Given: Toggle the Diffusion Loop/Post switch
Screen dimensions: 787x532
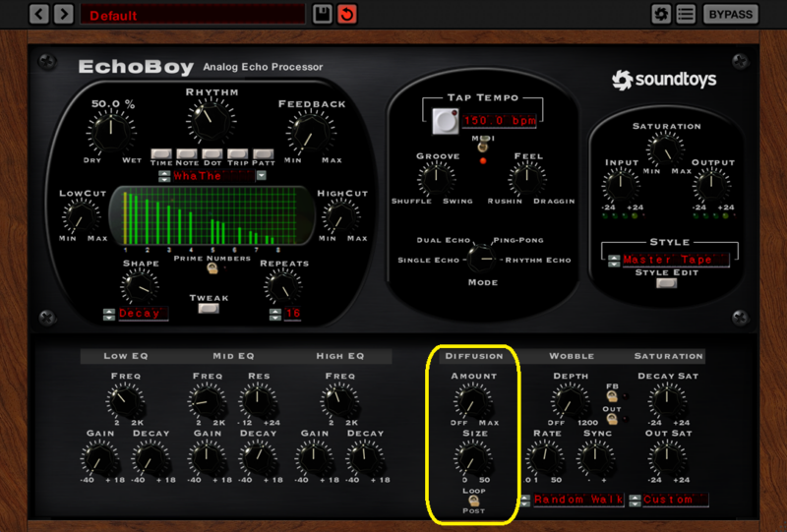Looking at the screenshot, I should pos(473,501).
